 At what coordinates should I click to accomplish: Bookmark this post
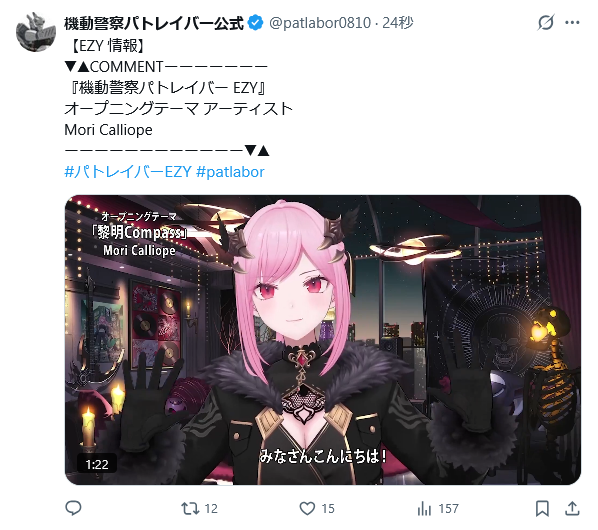tap(542, 508)
